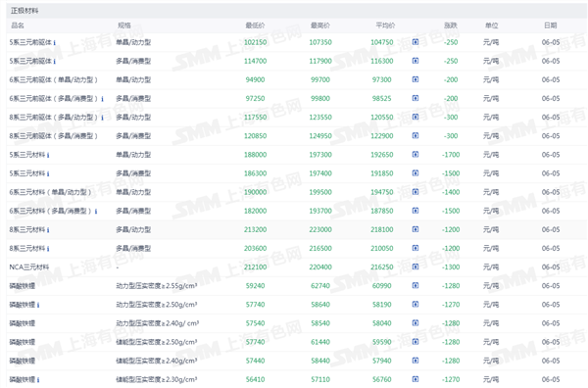Viewport: 588px width, 388px height.
Task: Open price chart icon beside average 97300
Action: 416,79
